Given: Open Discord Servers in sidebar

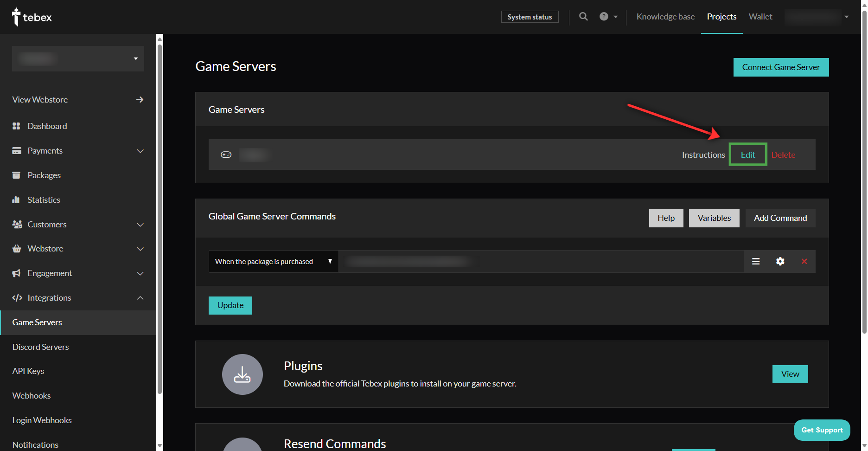Looking at the screenshot, I should coord(41,347).
